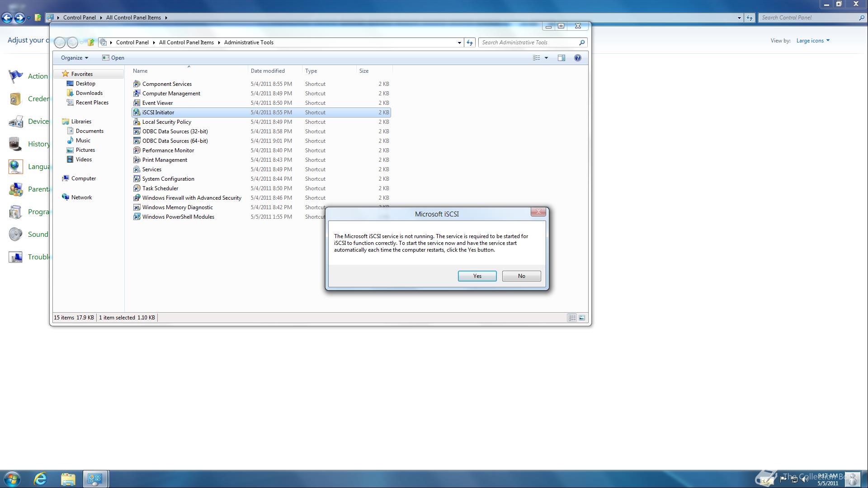Screen dimensions: 868x488
Task: Open Windows Explorer from taskbar
Action: tap(68, 479)
